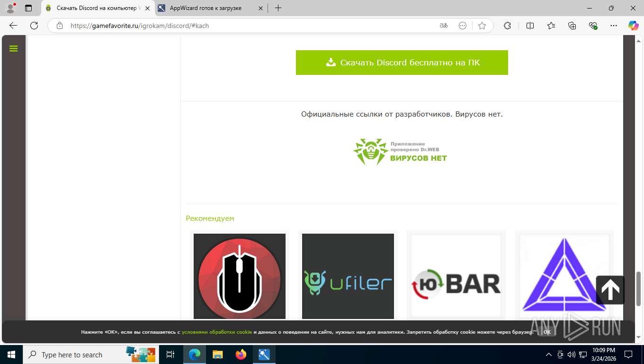The image size is (644, 364).
Task: Click the scroll-to-top arrow button
Action: 610,290
